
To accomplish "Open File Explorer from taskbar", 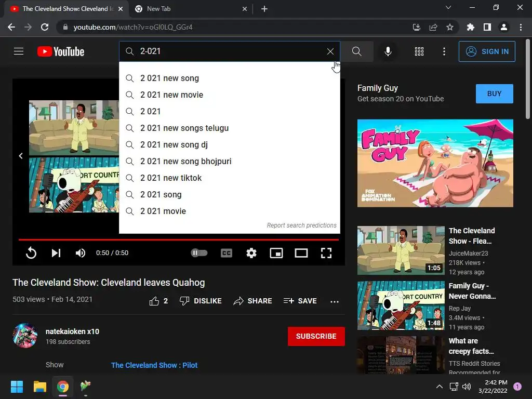I will click(x=39, y=387).
